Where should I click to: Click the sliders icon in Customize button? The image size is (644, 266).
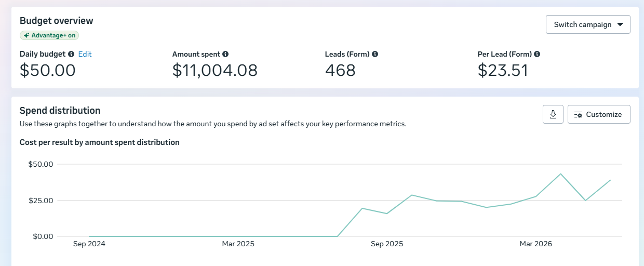(x=578, y=114)
